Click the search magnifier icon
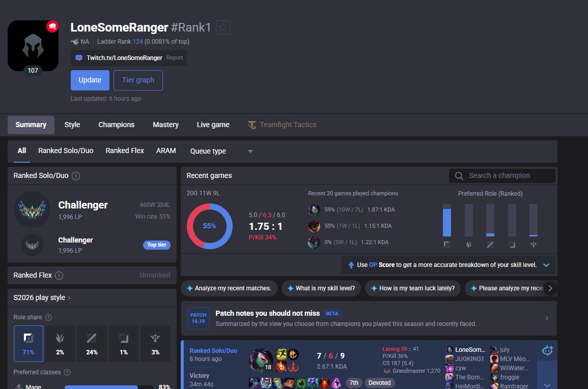The width and height of the screenshot is (588, 389). (x=459, y=175)
